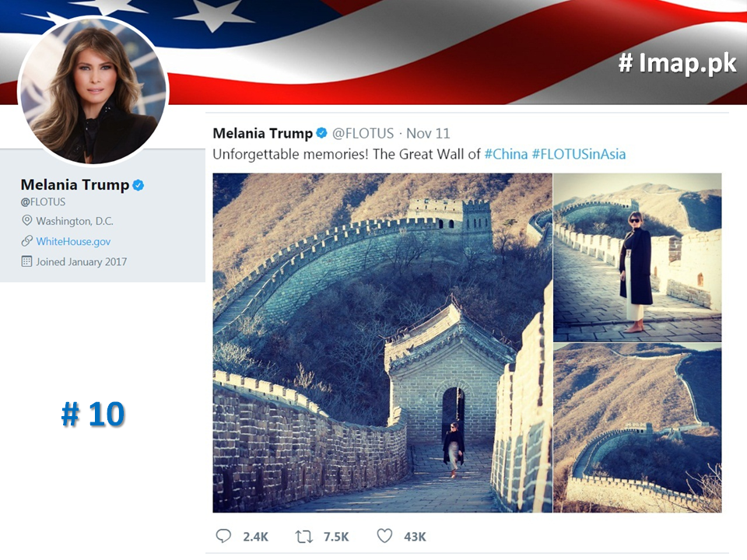Viewport: 747px width, 560px height.
Task: Click the 43K likes count
Action: pos(415,537)
